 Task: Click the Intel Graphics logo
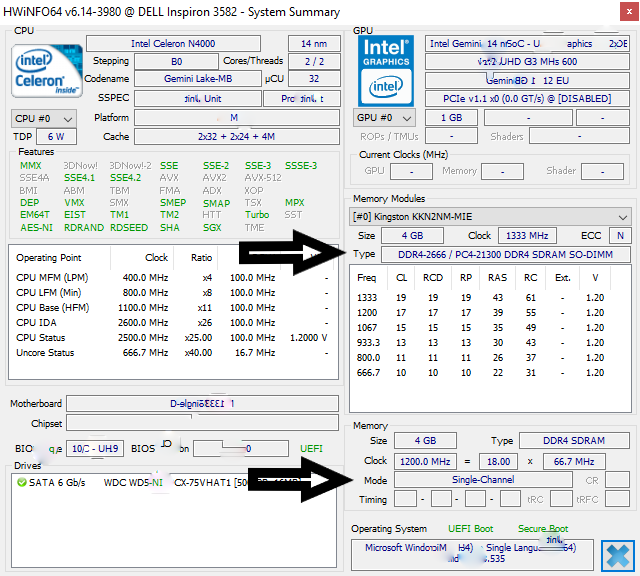pyautogui.click(x=386, y=71)
